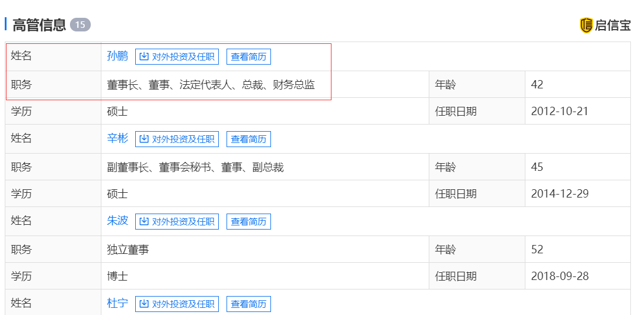
Task: Click the download icon beside 朱波
Action: pyautogui.click(x=144, y=222)
